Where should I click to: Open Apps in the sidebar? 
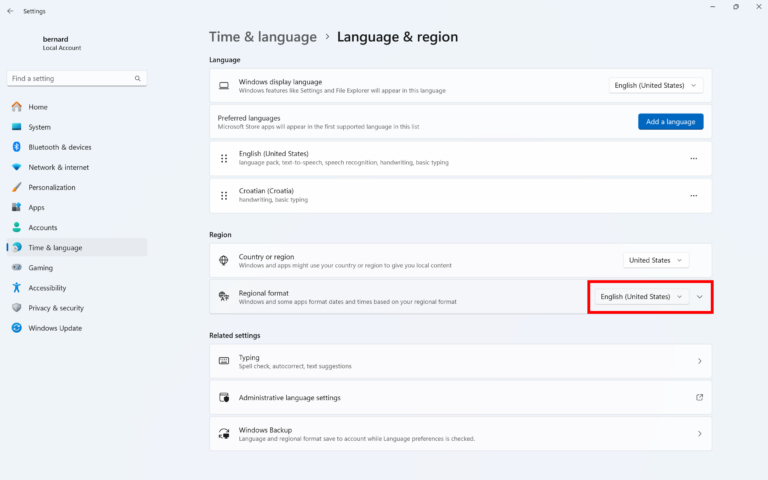coord(77,207)
